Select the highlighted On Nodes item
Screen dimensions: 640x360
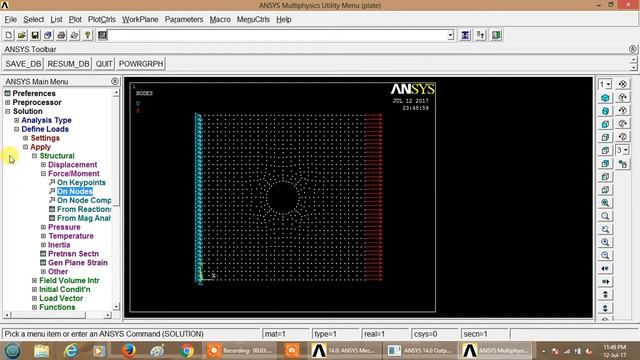[x=75, y=191]
